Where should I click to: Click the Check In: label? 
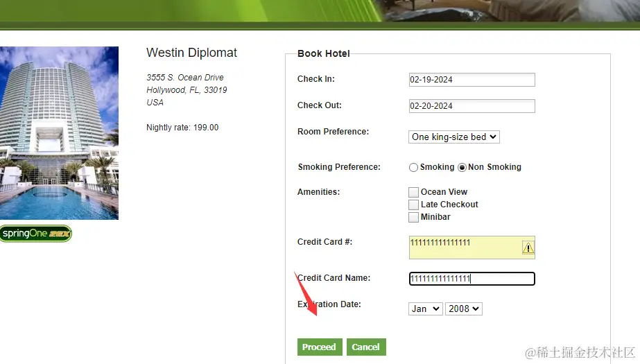click(x=316, y=79)
